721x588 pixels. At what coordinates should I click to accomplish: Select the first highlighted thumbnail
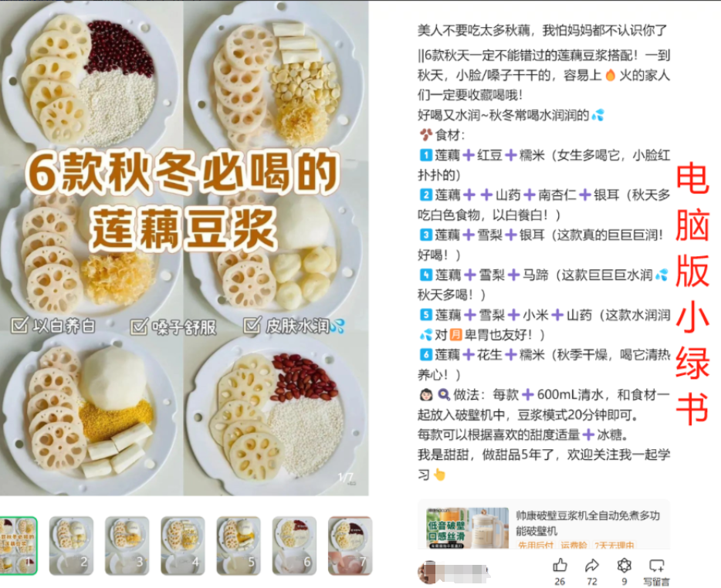pyautogui.click(x=19, y=546)
